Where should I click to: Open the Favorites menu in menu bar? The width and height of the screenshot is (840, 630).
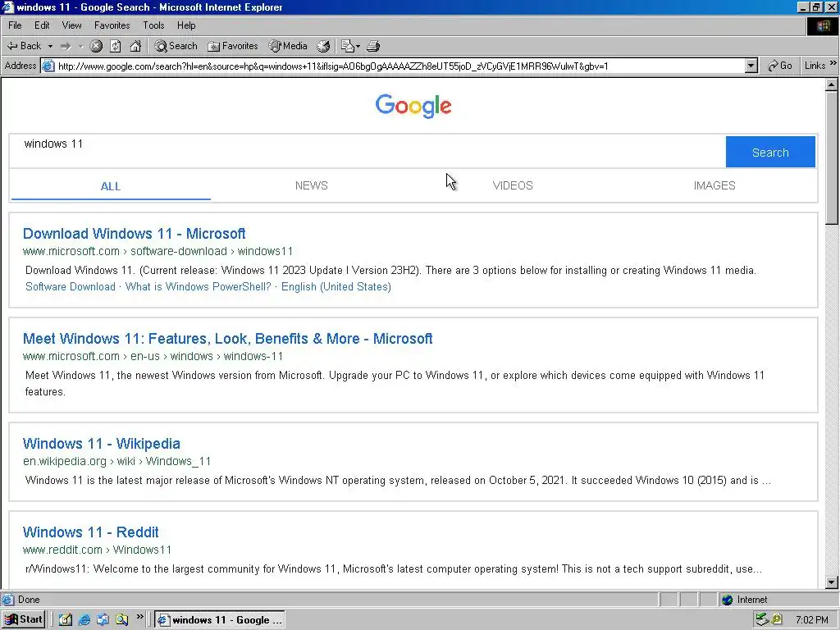click(112, 25)
